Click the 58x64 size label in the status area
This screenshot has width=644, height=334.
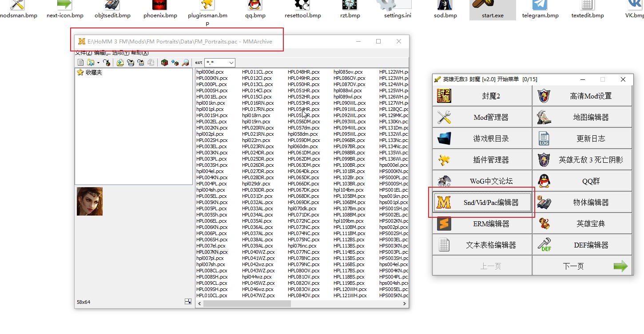pyautogui.click(x=83, y=302)
